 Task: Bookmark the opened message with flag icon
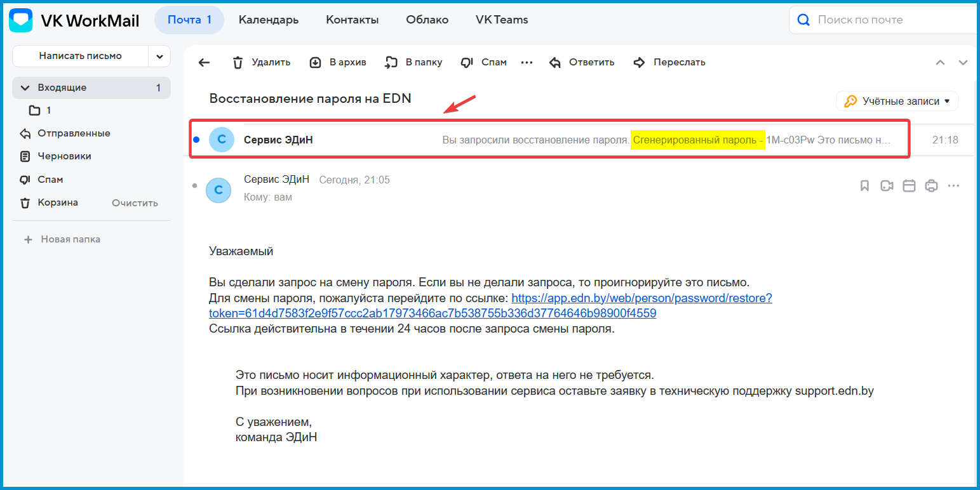point(864,186)
